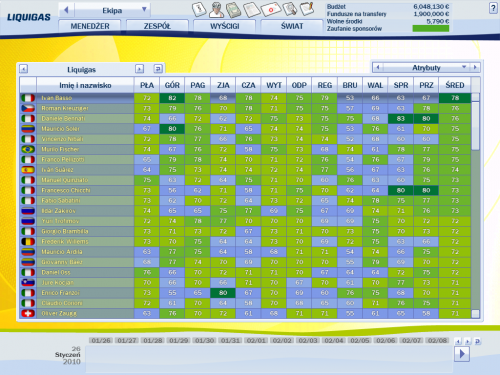Open the cyclist rider icon

coord(216,10)
